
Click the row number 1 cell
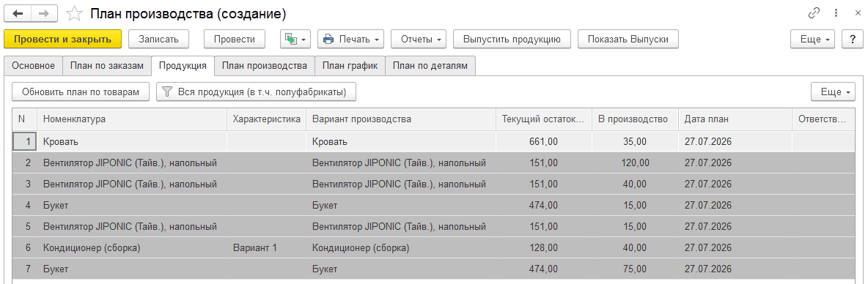[25, 141]
